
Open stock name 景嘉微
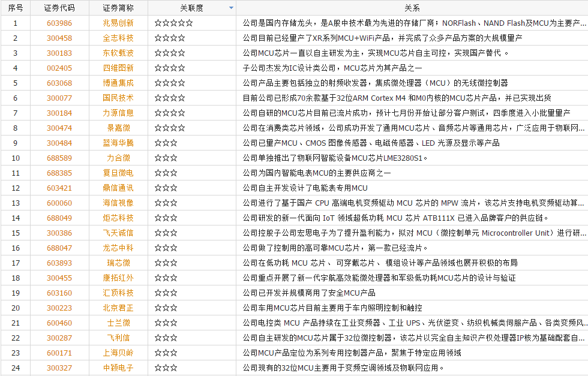tap(118, 128)
